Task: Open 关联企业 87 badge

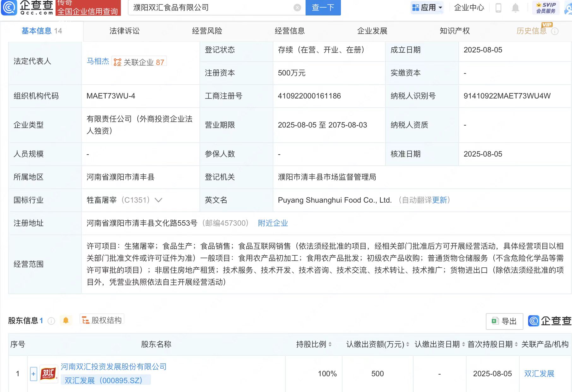Action: tap(139, 62)
